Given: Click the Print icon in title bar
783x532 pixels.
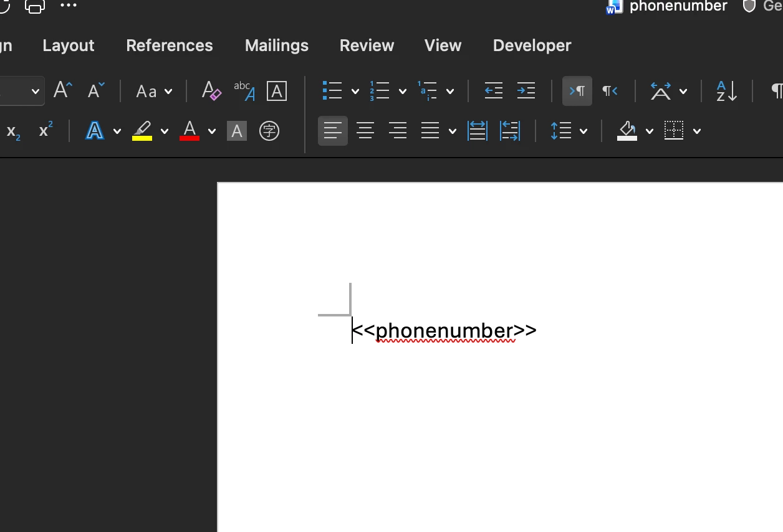Looking at the screenshot, I should point(34,6).
